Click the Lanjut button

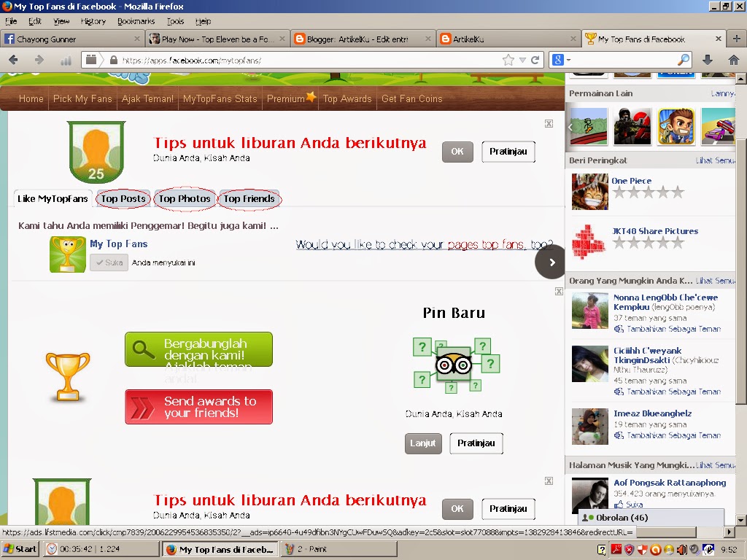point(423,443)
